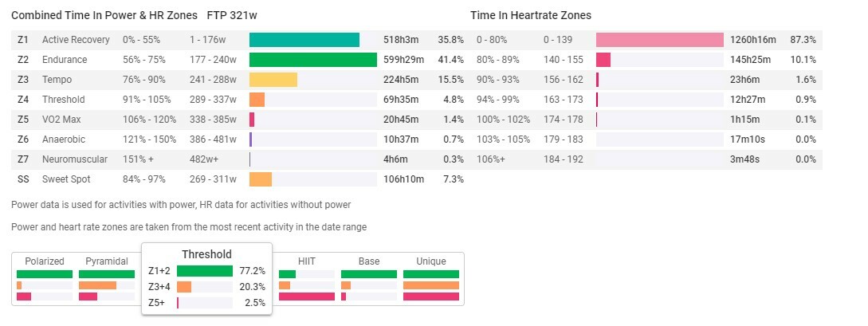Click the Z5+ row in Threshold popup
868x326 pixels.
pyautogui.click(x=206, y=303)
